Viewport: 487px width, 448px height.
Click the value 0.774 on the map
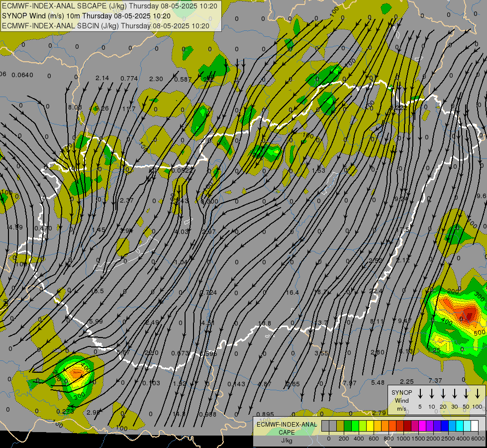tap(129, 79)
